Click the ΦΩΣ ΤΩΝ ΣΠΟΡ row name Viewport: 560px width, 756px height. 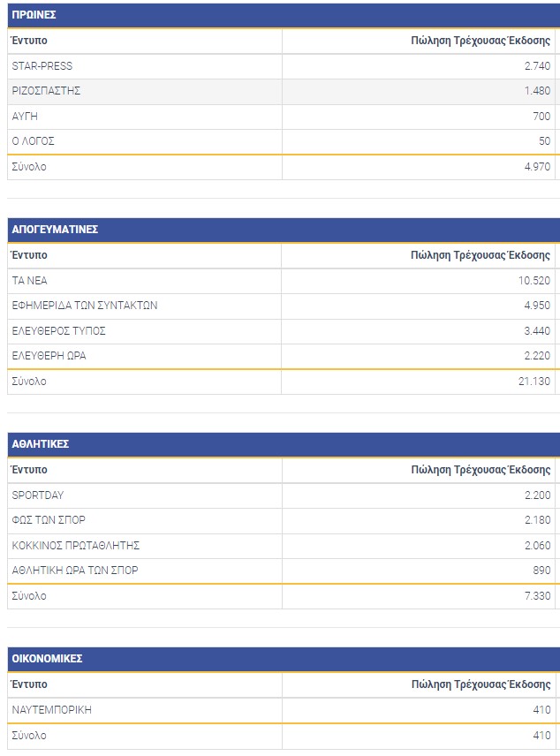click(x=49, y=520)
